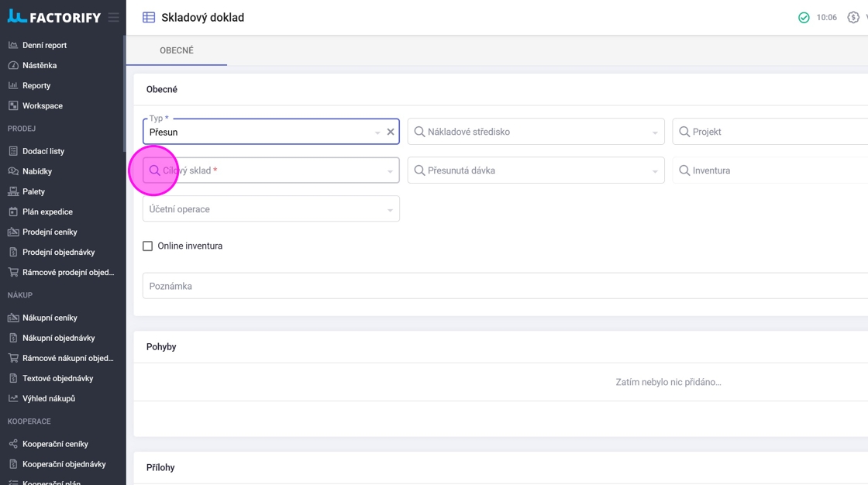Click the hamburger menu icon beside the Factorify logo

[x=114, y=17]
